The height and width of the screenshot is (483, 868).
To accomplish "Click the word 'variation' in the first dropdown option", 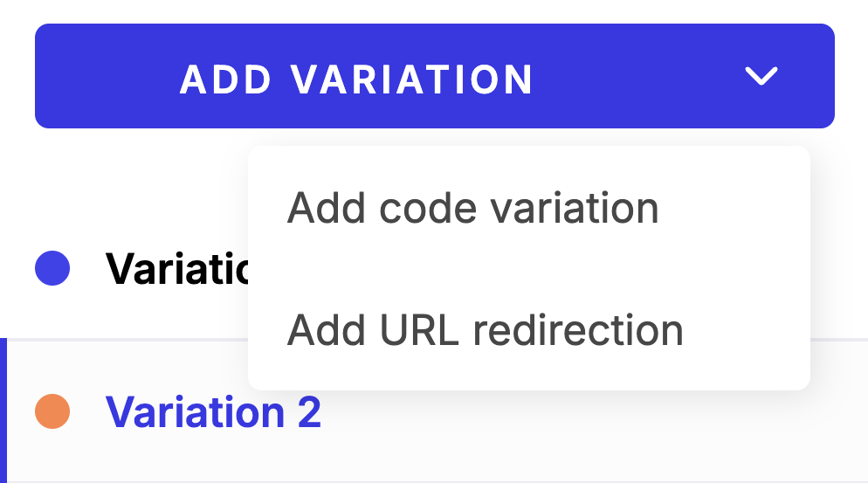I will tap(575, 208).
